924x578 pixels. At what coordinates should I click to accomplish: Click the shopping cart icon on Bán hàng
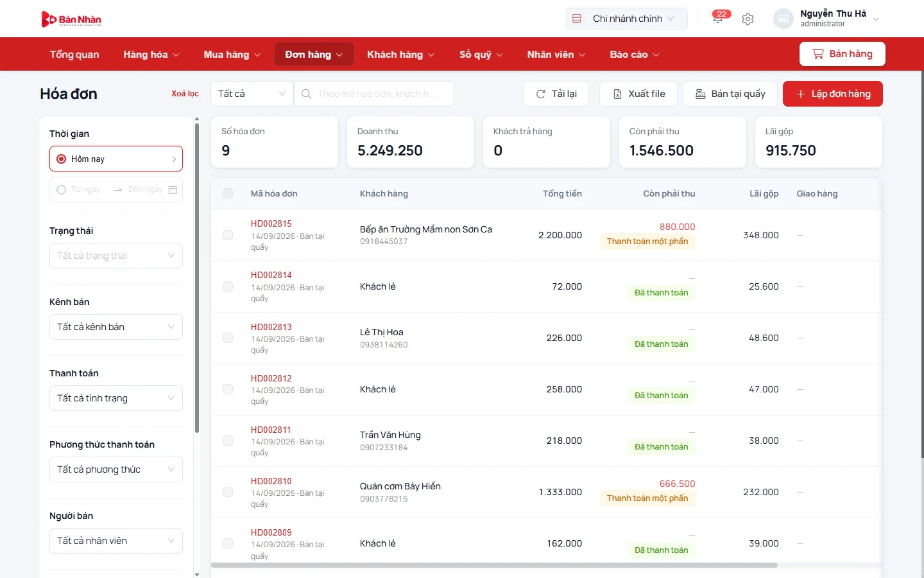(x=817, y=54)
